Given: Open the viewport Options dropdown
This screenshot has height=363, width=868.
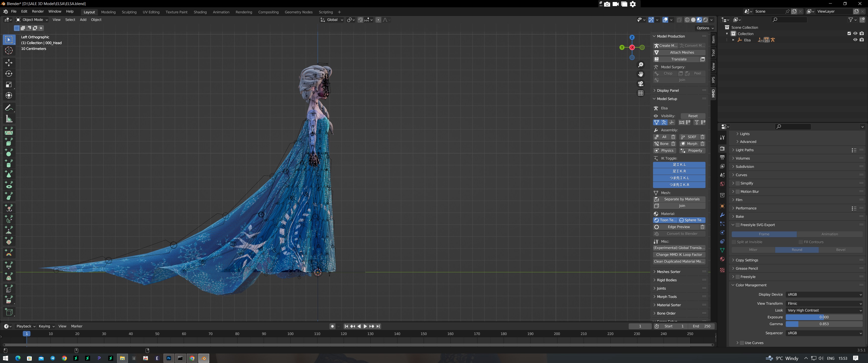Looking at the screenshot, I should (705, 28).
